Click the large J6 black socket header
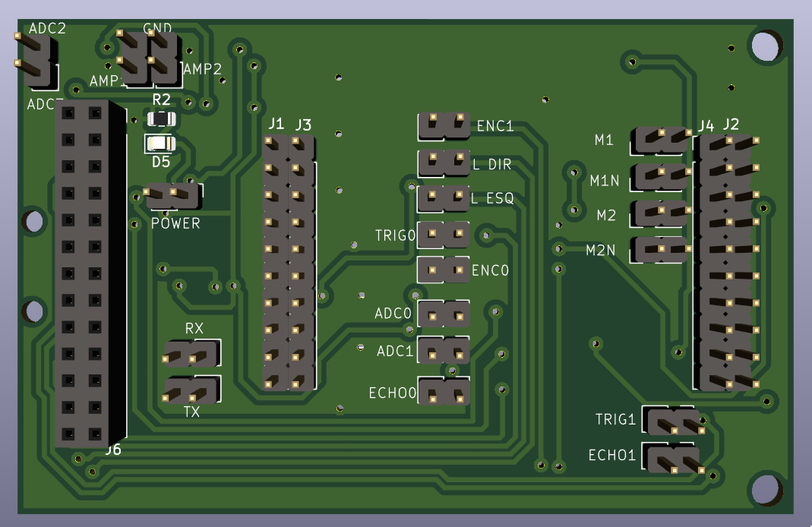812x527 pixels. pos(90,273)
